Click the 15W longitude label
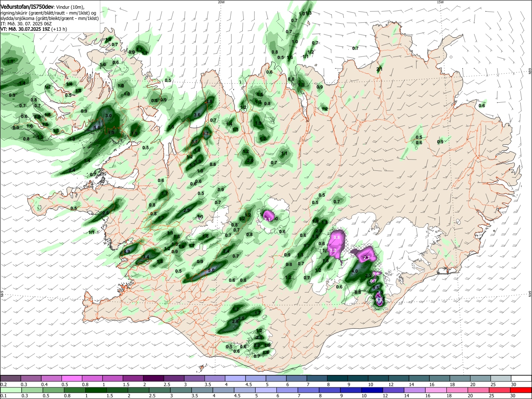 (x=440, y=2)
